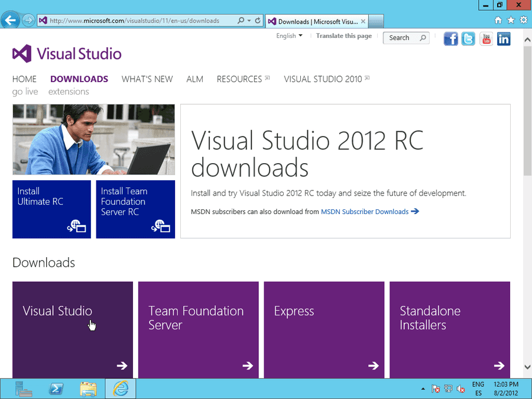Expand the Team Foundation Server downloads tile

(x=198, y=330)
